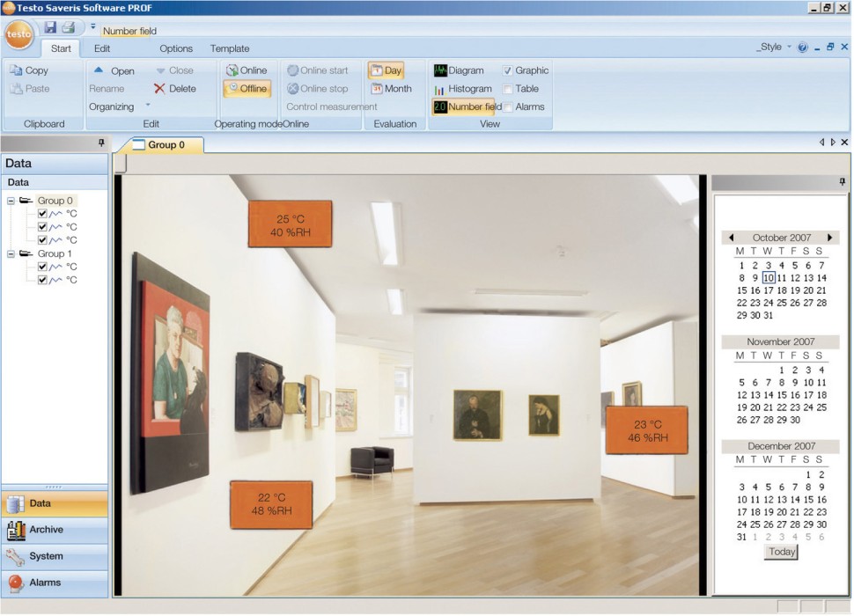Click the Today button under calendar
This screenshot has height=616, width=854.
pyautogui.click(x=782, y=552)
